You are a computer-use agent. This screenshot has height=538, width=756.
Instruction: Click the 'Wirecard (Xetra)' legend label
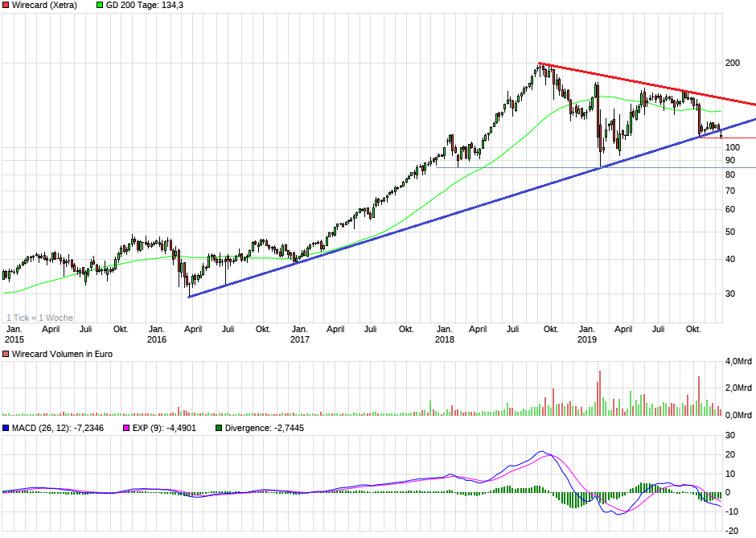pyautogui.click(x=44, y=6)
